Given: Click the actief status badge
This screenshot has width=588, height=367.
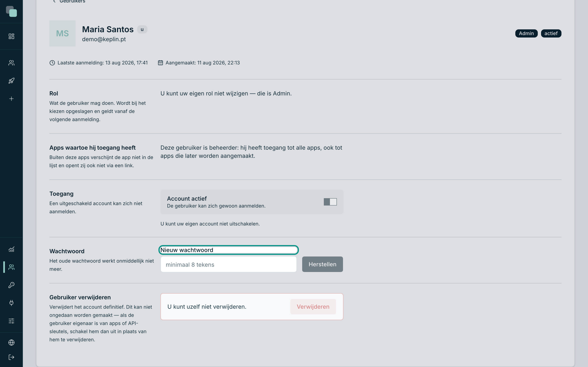Looking at the screenshot, I should click(x=551, y=33).
